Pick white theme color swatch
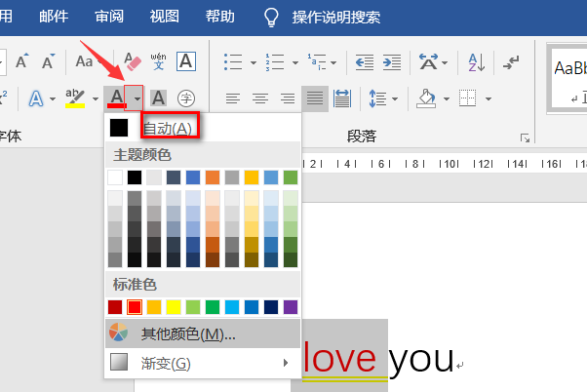 115,177
